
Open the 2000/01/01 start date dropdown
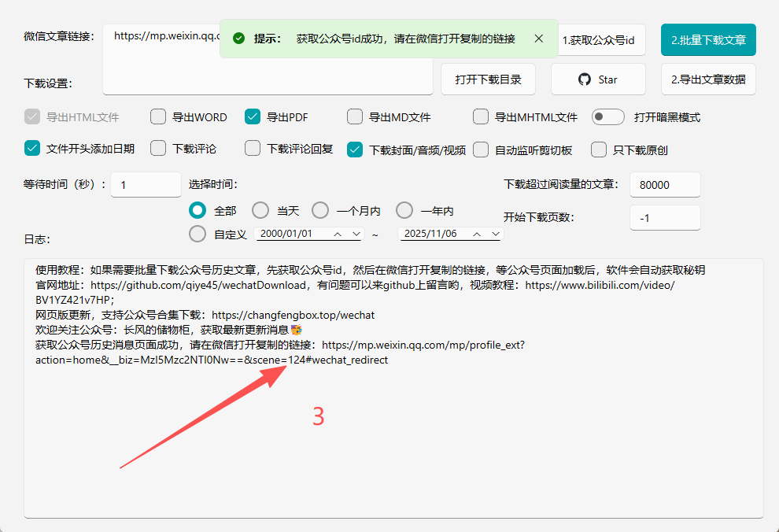[357, 234]
